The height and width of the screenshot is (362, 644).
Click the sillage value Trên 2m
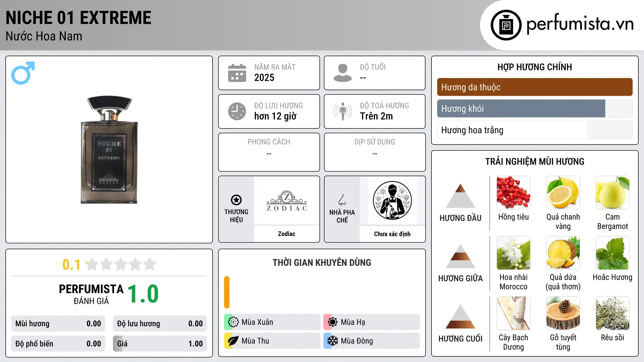pos(376,116)
